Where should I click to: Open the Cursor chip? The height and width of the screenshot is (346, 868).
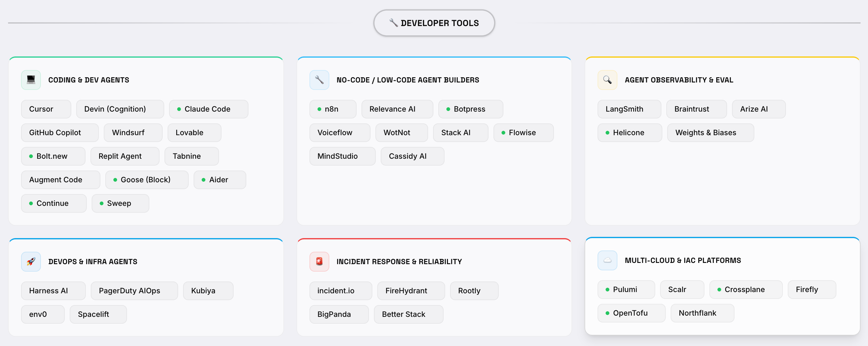[46, 109]
